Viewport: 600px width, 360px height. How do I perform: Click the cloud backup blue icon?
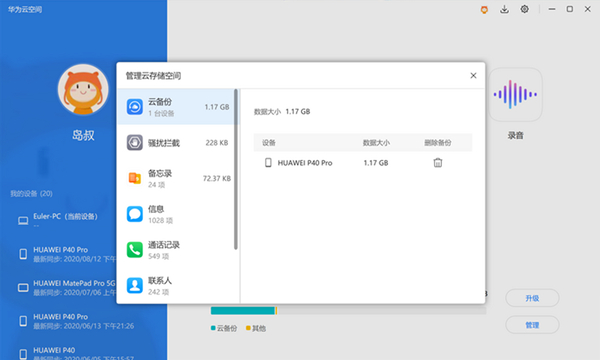[135, 107]
